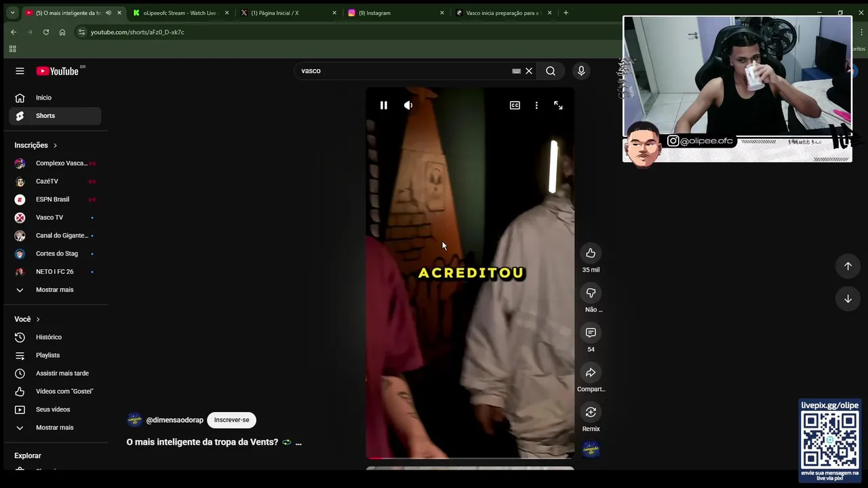Go to the YouTube logo home
Image resolution: width=868 pixels, height=488 pixels.
(58, 71)
